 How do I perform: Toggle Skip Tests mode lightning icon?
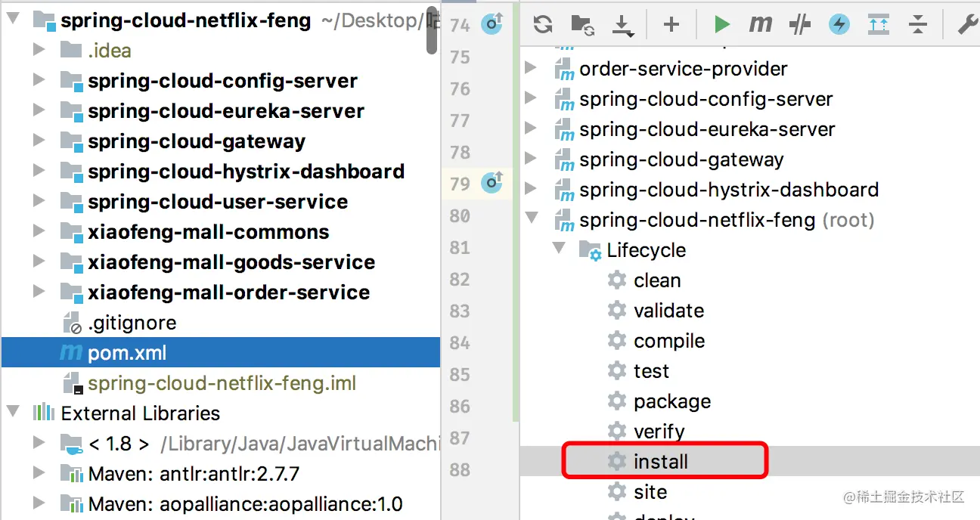pyautogui.click(x=839, y=24)
